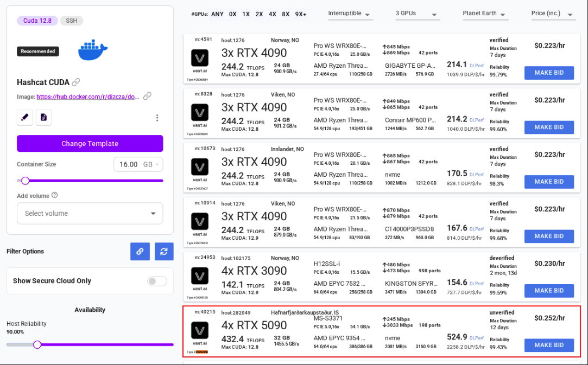Click the SSH tag
Screen dimensions: 588x365
coord(72,21)
